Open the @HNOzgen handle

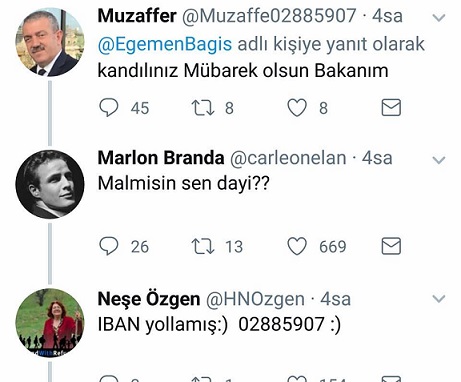pos(255,299)
